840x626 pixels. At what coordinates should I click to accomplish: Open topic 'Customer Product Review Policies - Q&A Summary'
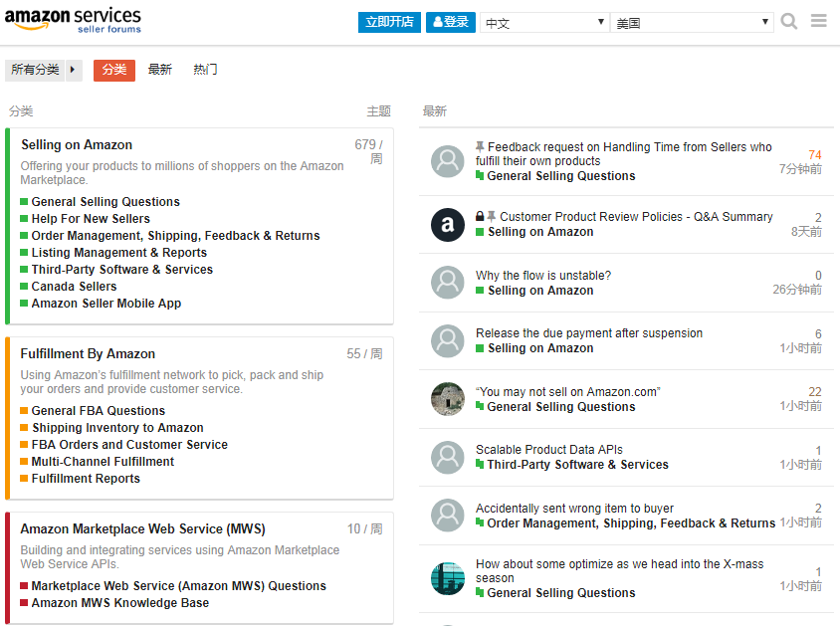coord(636,217)
